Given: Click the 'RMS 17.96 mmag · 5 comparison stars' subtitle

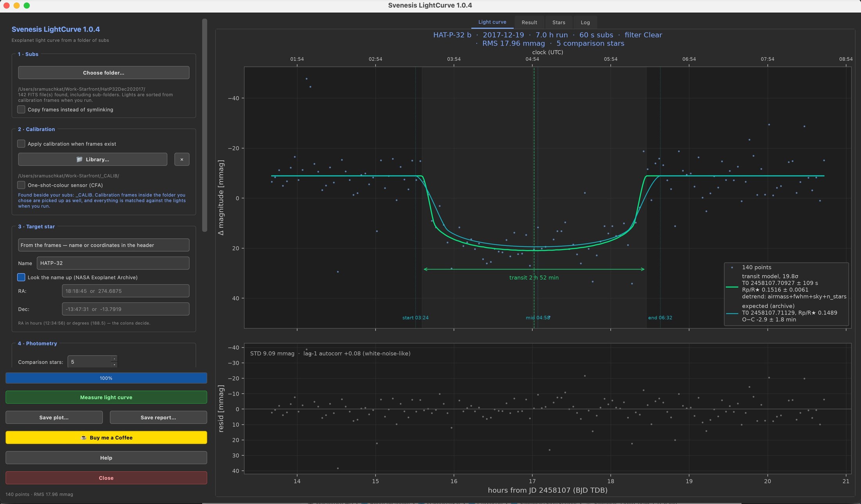Looking at the screenshot, I should click(553, 43).
